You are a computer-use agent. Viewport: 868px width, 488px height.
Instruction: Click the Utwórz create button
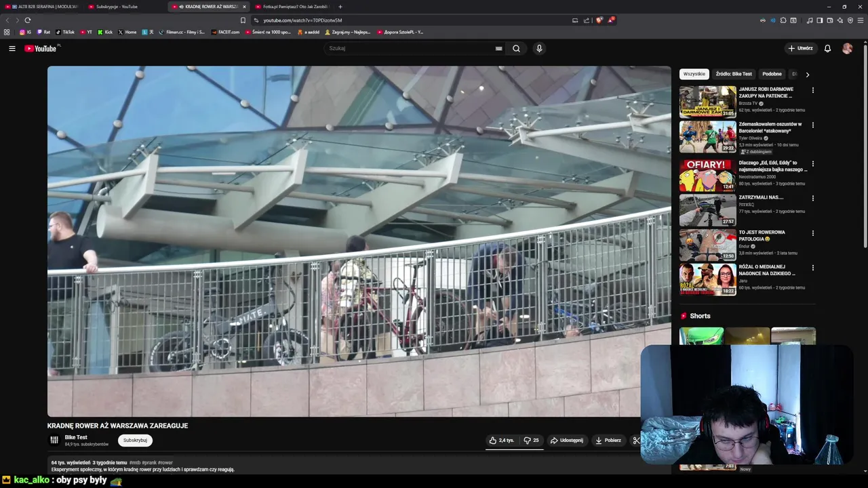click(800, 48)
